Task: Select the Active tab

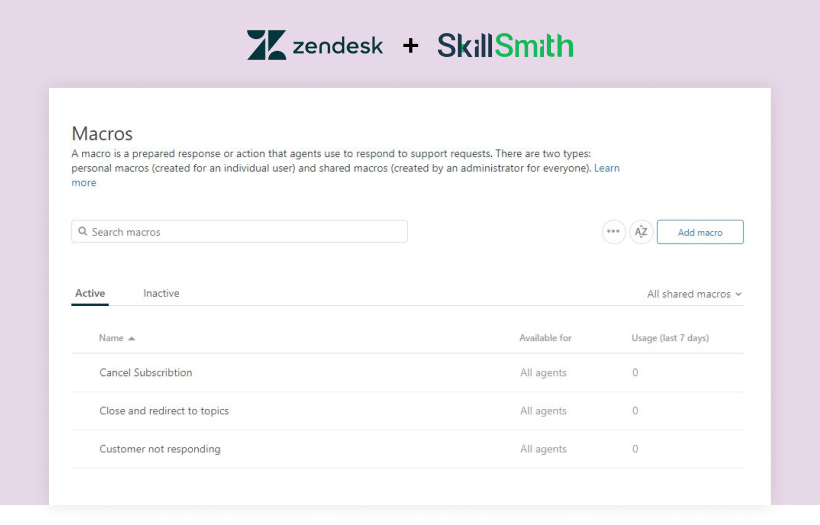Action: click(x=90, y=293)
